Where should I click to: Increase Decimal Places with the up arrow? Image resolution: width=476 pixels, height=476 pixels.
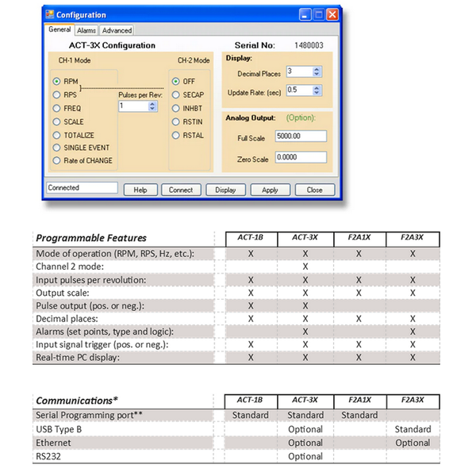(x=317, y=69)
